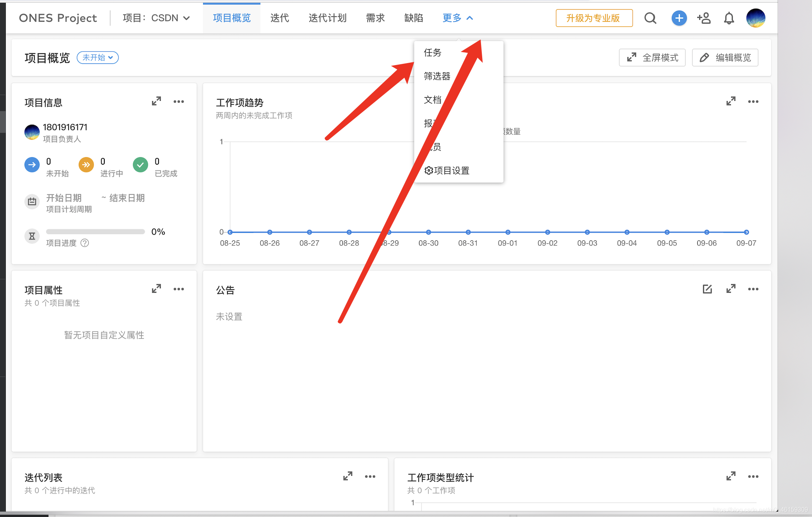Viewport: 812px width, 517px height.
Task: Click the 编辑概览 button
Action: (x=725, y=58)
